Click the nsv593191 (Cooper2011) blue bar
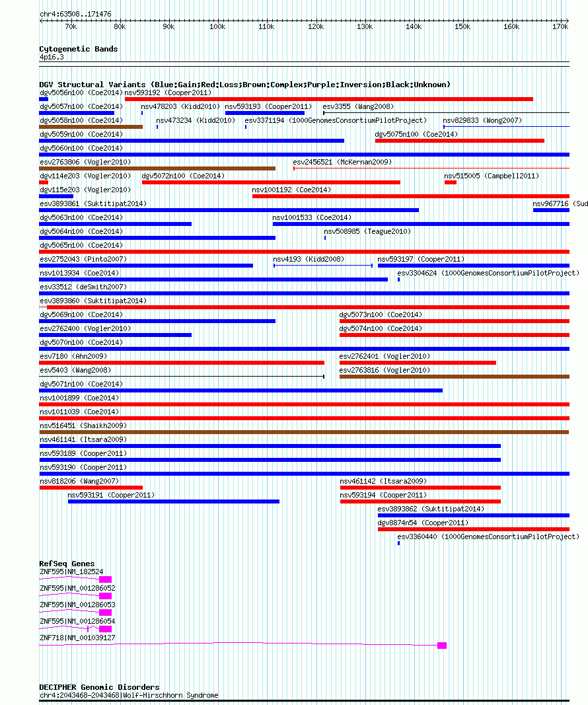Screen dimensions: 588x705 pyautogui.click(x=174, y=501)
